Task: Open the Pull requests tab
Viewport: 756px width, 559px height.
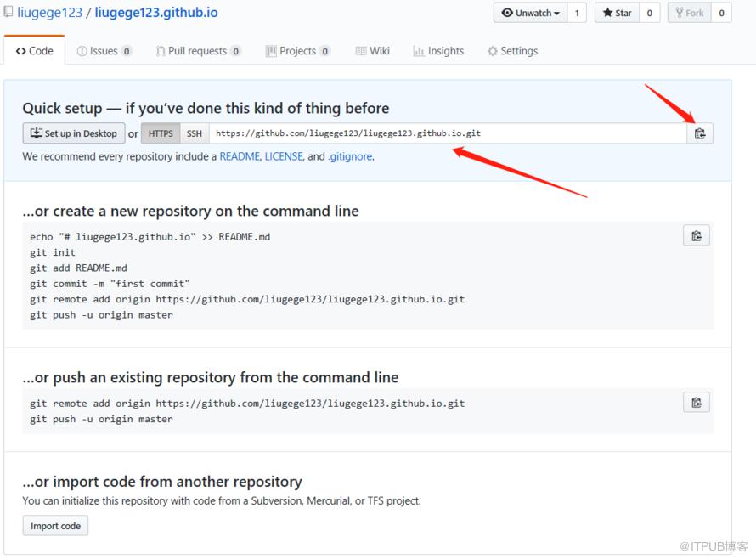Action: [x=198, y=51]
